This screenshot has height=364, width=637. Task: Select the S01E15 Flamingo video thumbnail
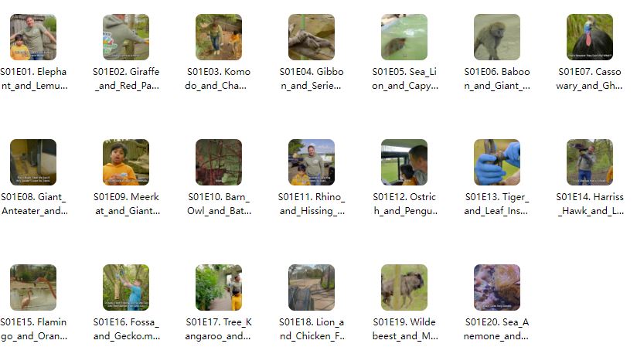[33, 287]
